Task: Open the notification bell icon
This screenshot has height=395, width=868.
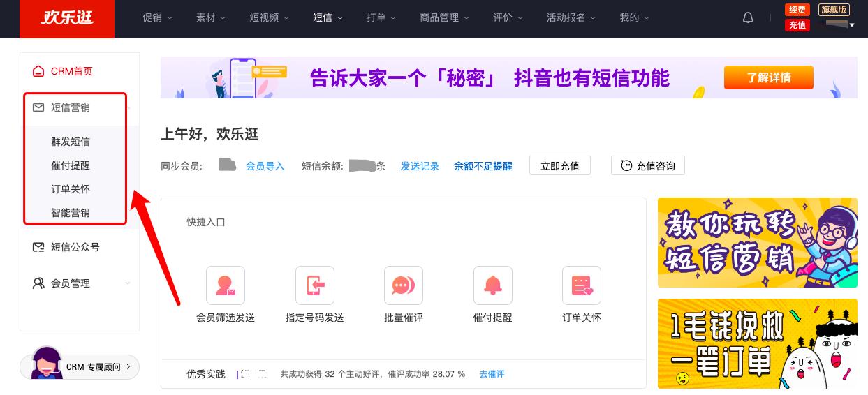Action: tap(748, 18)
